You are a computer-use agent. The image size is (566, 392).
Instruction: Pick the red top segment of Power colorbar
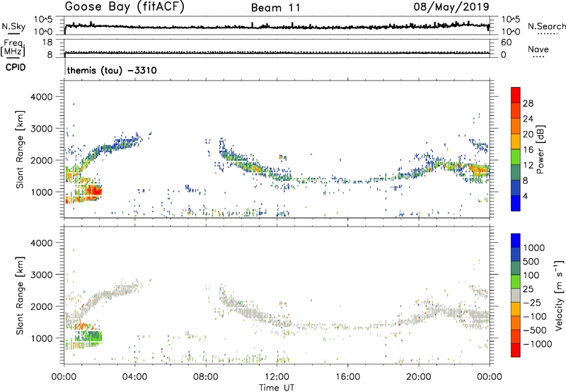tap(516, 96)
